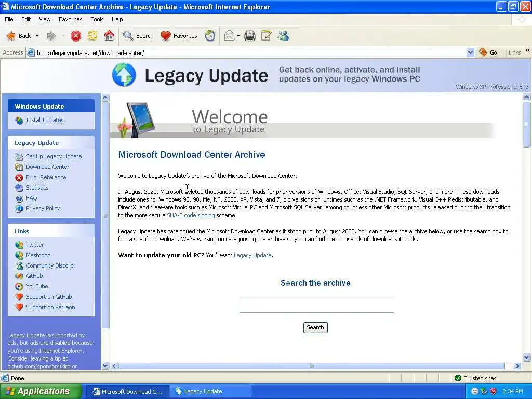Follow the Legacy Update link in text
Viewport: 532px width, 399px height.
(252, 255)
